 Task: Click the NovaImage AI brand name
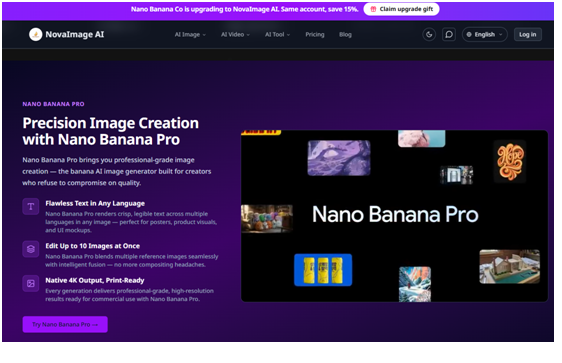pyautogui.click(x=75, y=34)
